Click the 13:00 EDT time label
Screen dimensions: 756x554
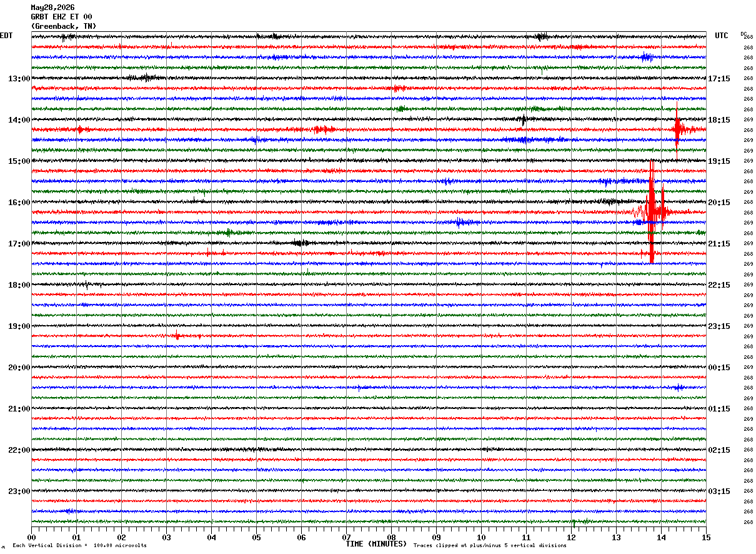[x=19, y=79]
